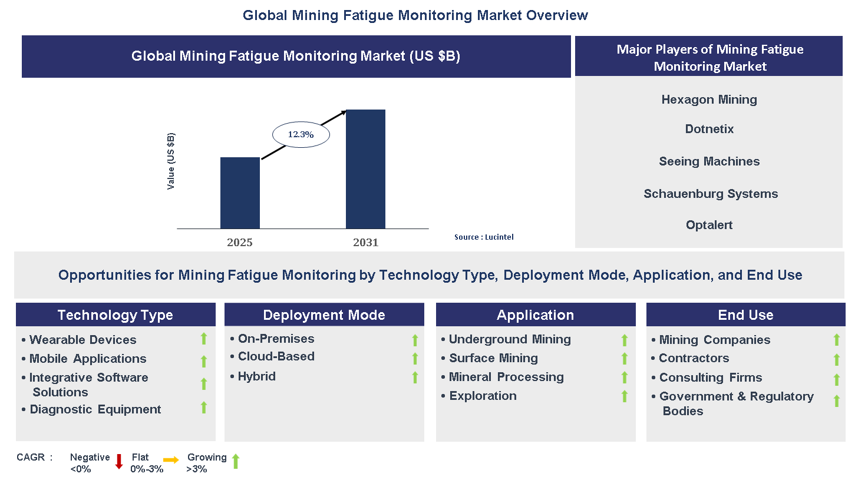Click the Major Players panel header
868x490 pixels.
click(709, 58)
